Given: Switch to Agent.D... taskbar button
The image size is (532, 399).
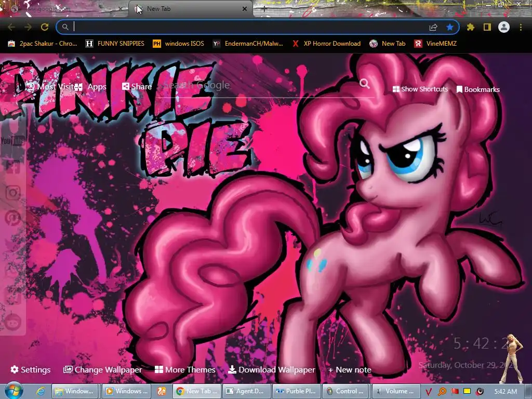Looking at the screenshot, I should click(247, 391).
